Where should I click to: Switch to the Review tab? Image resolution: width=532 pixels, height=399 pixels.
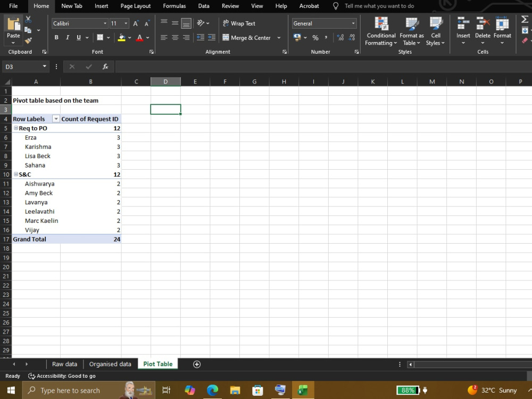click(230, 6)
